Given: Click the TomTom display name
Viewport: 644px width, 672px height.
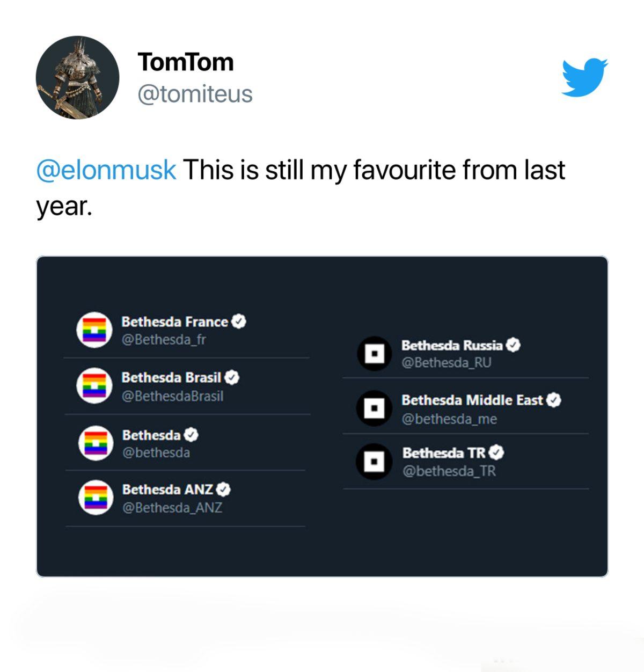Looking at the screenshot, I should (185, 61).
